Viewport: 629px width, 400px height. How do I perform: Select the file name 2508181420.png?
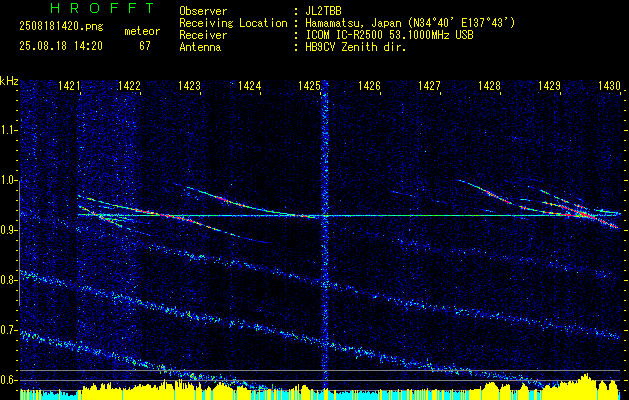[x=61, y=27]
